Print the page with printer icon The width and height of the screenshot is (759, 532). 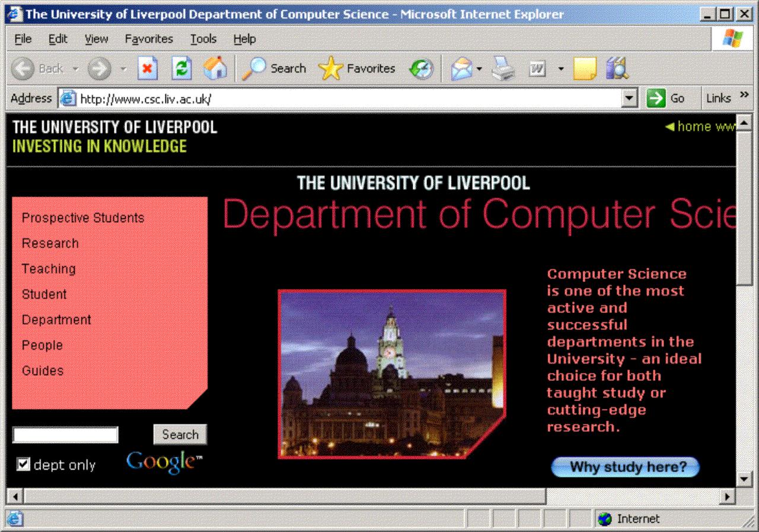(503, 69)
